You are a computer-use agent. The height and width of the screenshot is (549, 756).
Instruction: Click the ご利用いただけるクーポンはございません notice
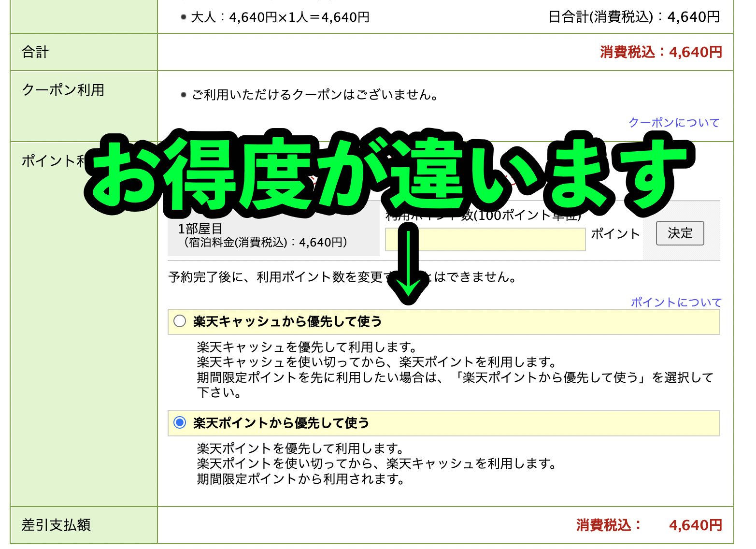pos(314,95)
